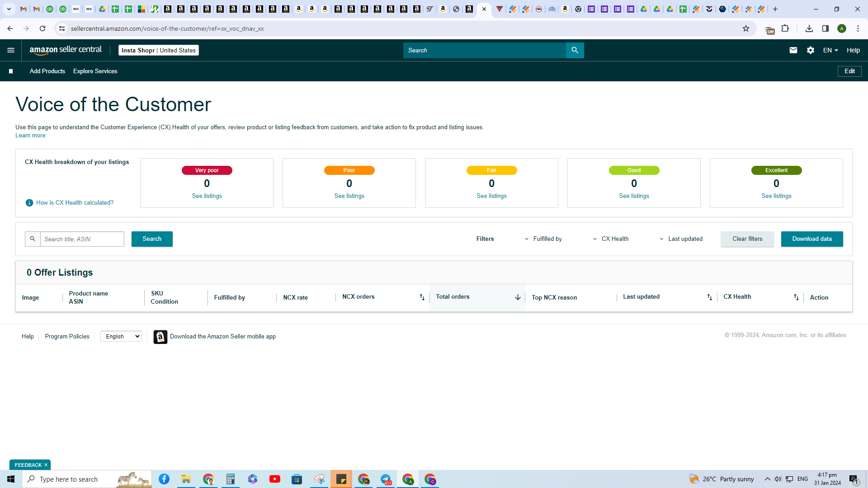Sort by CX Health column arrows
Image resolution: width=868 pixels, height=488 pixels.
point(796,297)
